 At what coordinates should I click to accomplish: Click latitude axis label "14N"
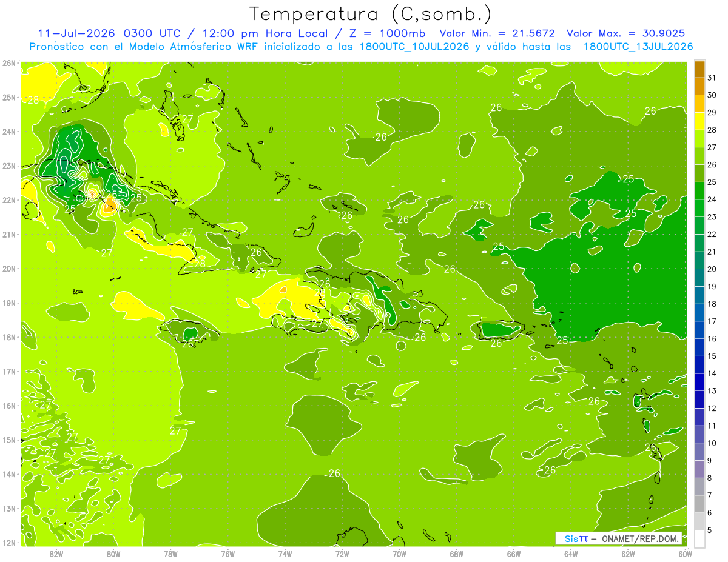click(8, 474)
